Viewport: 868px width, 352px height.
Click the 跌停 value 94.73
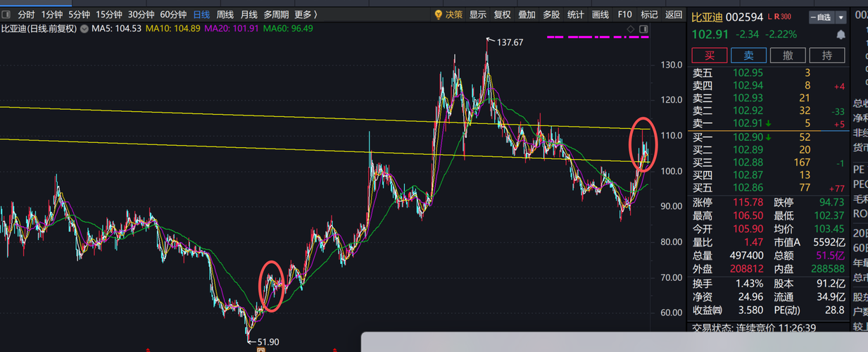click(831, 202)
